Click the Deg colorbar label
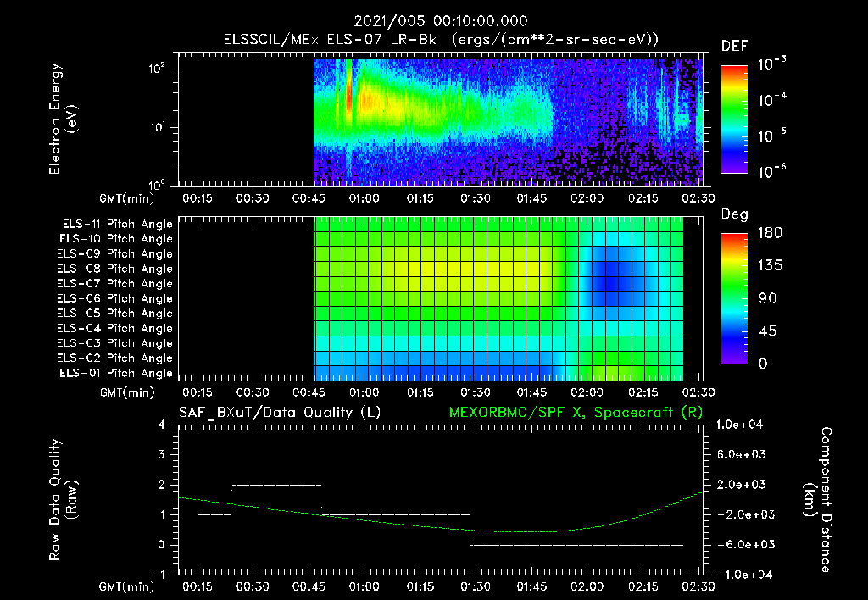868x600 pixels. [x=735, y=214]
